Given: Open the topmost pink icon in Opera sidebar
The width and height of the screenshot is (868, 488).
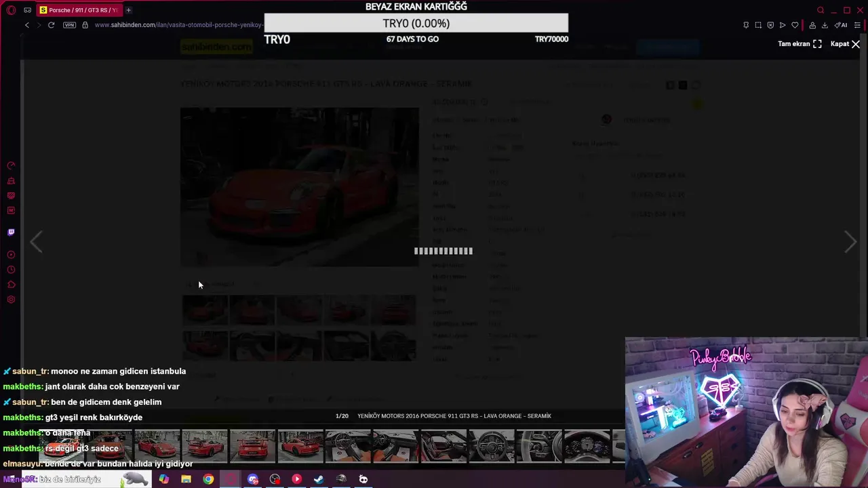Looking at the screenshot, I should click(11, 166).
